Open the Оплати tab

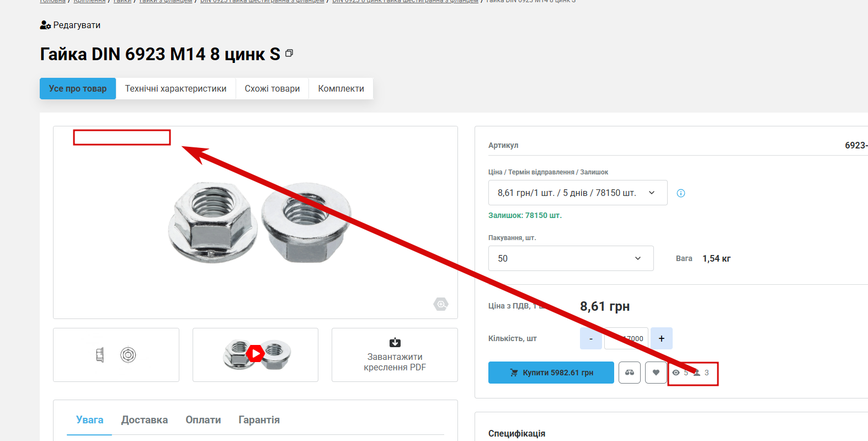pos(203,420)
